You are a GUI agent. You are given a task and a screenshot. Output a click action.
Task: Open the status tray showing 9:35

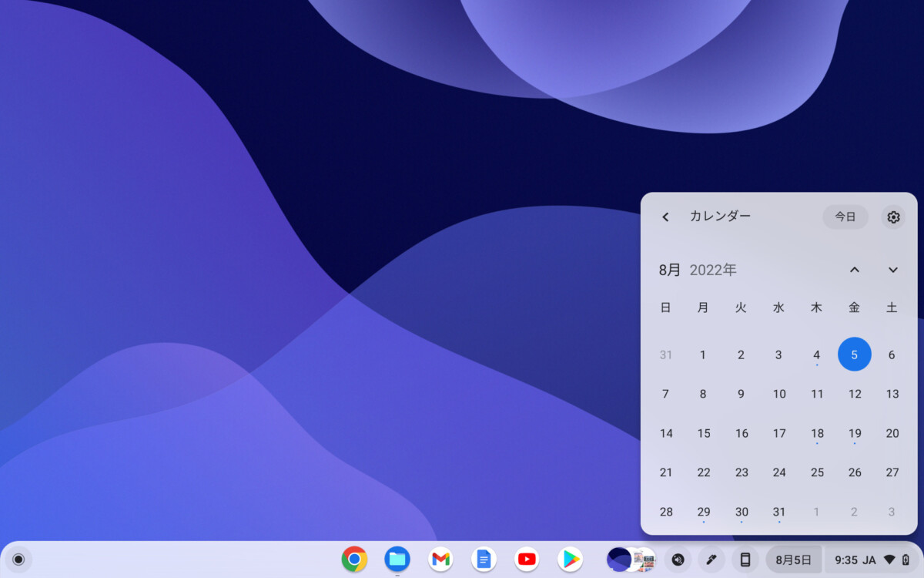(x=872, y=560)
